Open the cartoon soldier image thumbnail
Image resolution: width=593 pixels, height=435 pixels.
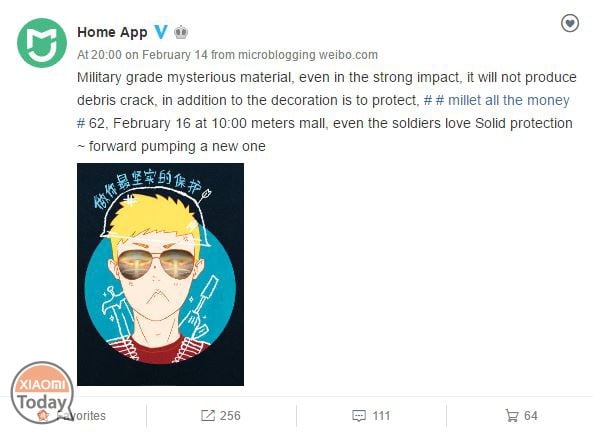160,274
